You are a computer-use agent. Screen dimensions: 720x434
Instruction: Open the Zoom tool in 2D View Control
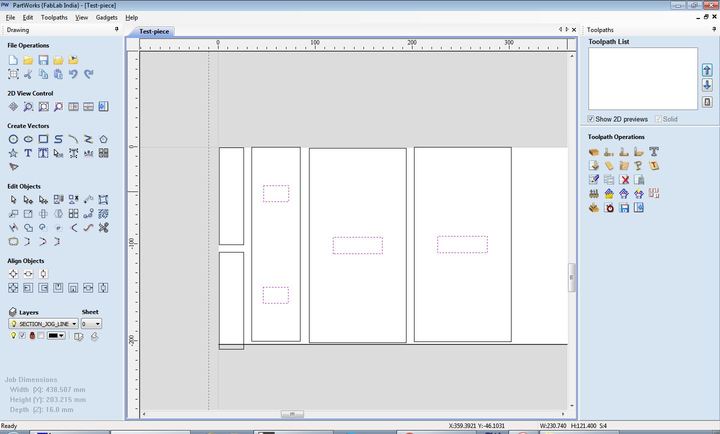[28, 107]
